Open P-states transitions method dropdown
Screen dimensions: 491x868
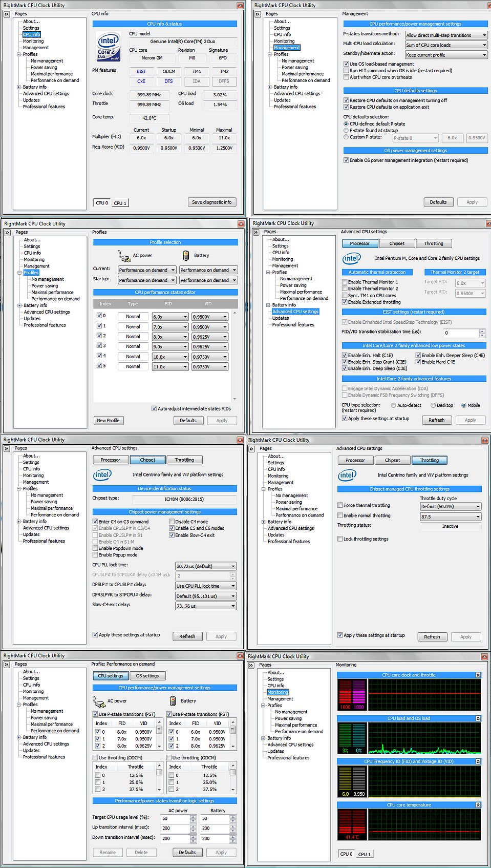coord(446,35)
